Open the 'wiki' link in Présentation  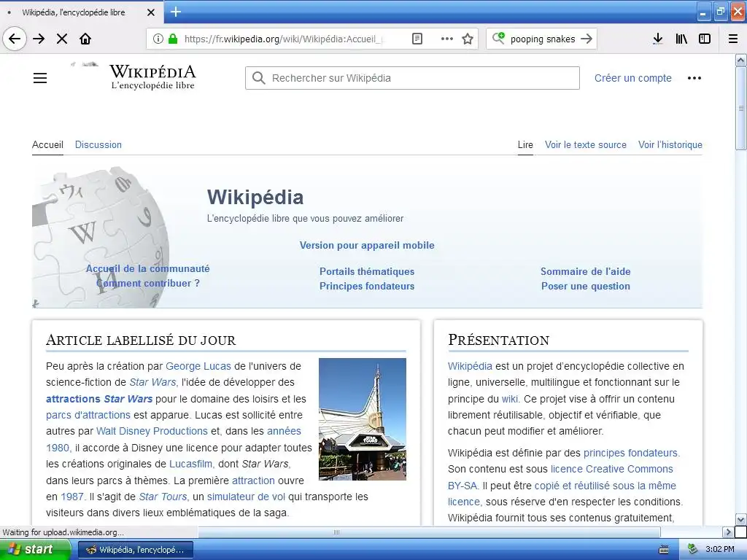pos(510,399)
